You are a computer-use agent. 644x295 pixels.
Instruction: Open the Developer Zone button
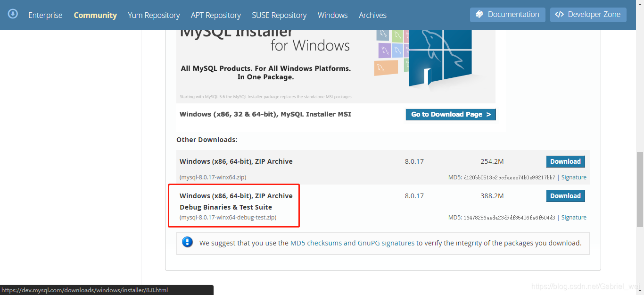click(x=588, y=15)
